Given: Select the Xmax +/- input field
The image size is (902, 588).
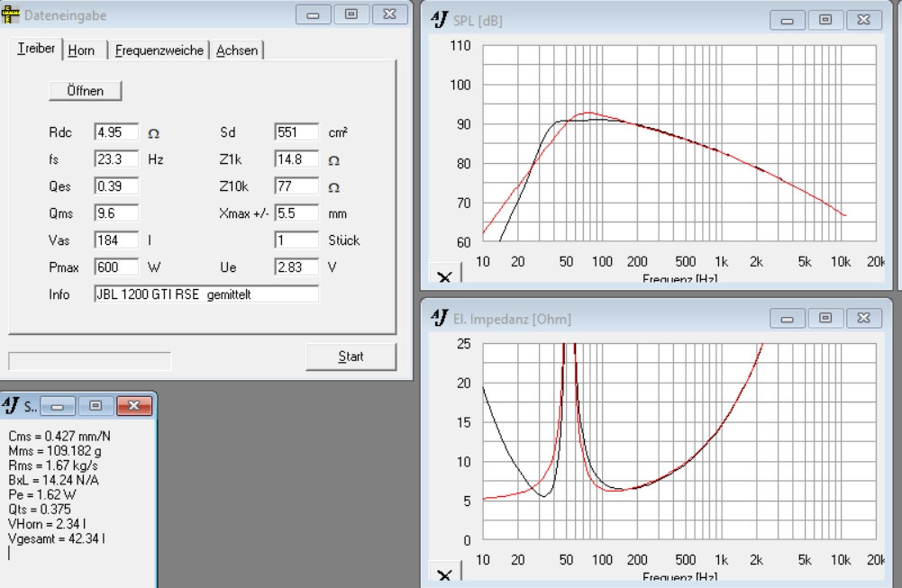Looking at the screenshot, I should (296, 213).
